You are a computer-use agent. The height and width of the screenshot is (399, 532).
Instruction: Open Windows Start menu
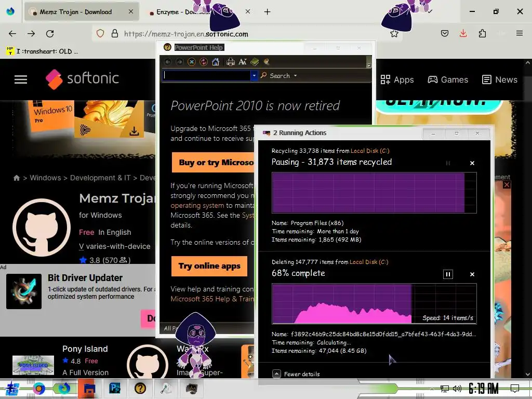point(12,389)
